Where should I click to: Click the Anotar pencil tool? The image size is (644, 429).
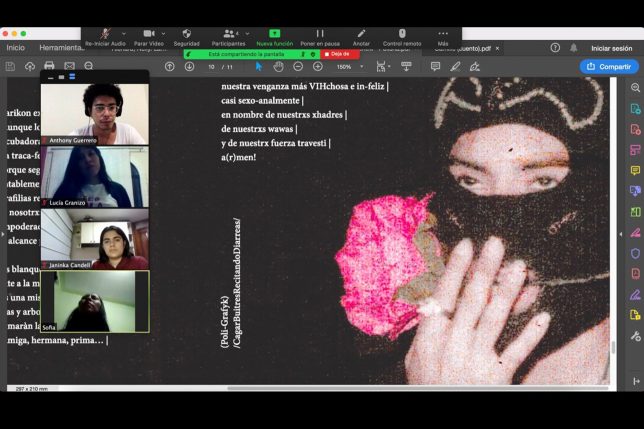(361, 33)
